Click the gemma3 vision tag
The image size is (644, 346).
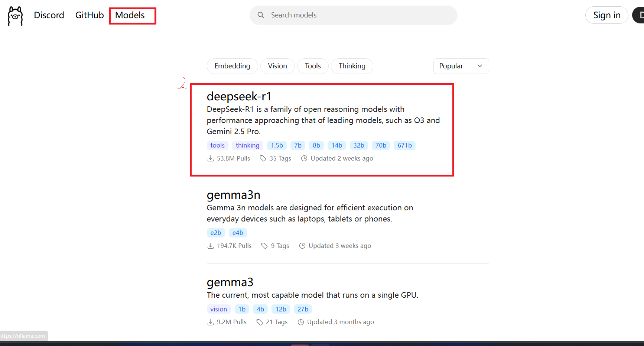click(x=219, y=309)
